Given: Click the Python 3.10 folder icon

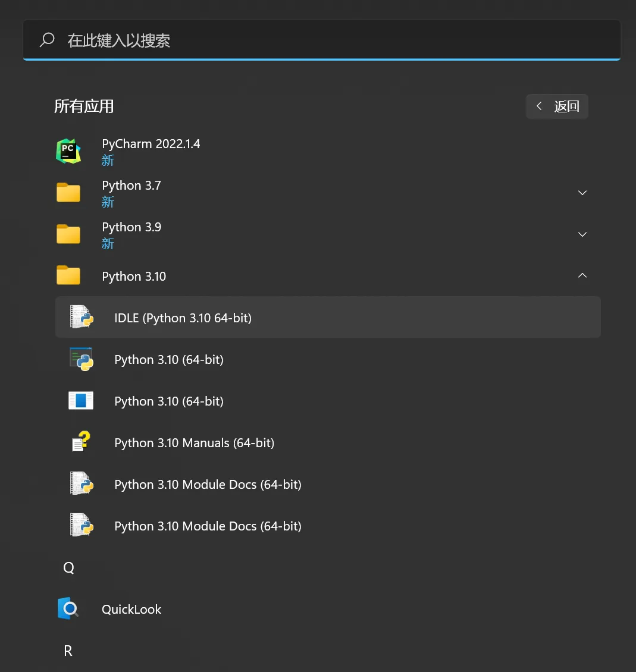Looking at the screenshot, I should (68, 276).
